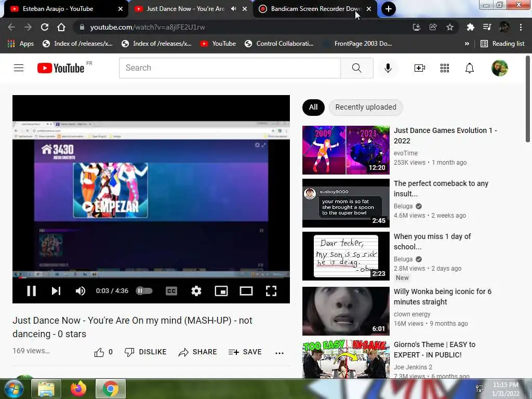Open the YouTube apps grid

coord(445,68)
